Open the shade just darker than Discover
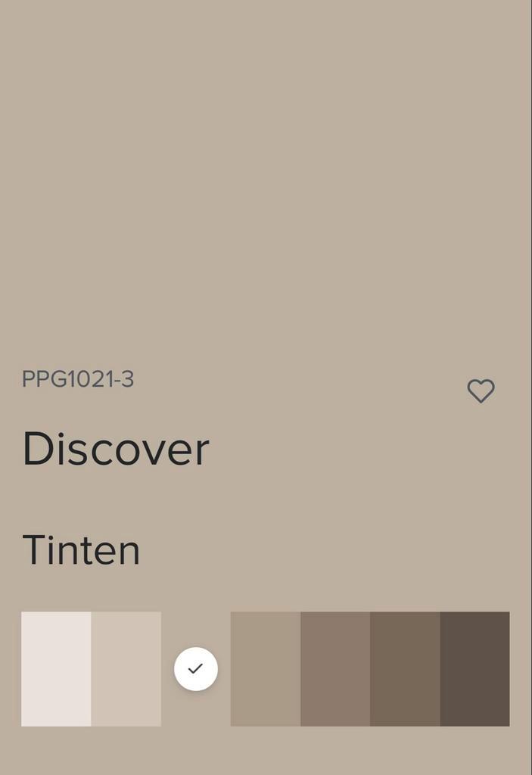This screenshot has height=775, width=532. click(266, 669)
